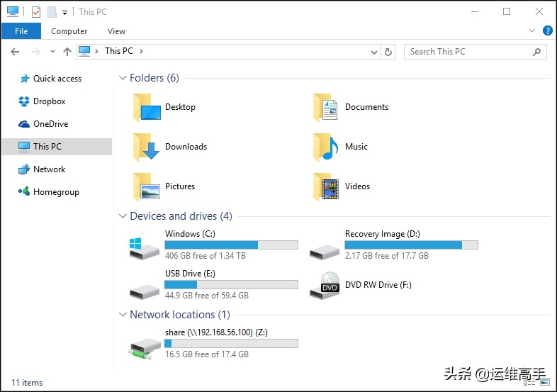The height and width of the screenshot is (392, 557).
Task: Select This PC in navigation pane
Action: pyautogui.click(x=57, y=147)
